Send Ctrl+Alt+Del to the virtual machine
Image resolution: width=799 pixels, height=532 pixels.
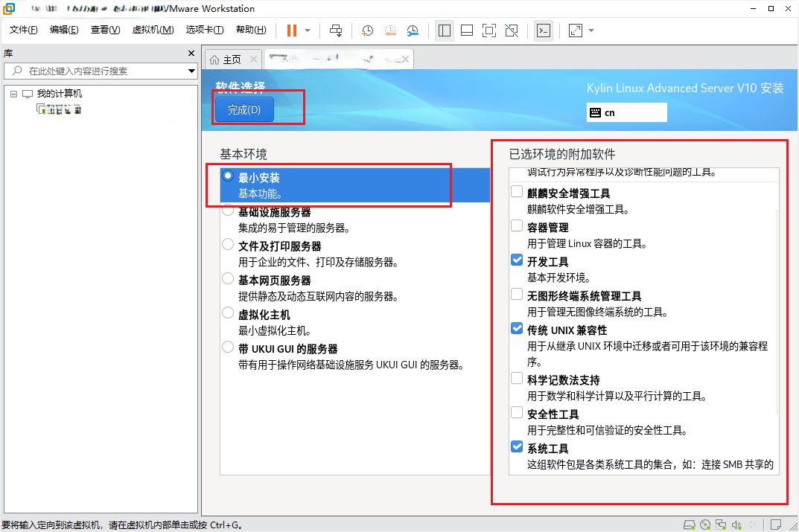pyautogui.click(x=336, y=31)
